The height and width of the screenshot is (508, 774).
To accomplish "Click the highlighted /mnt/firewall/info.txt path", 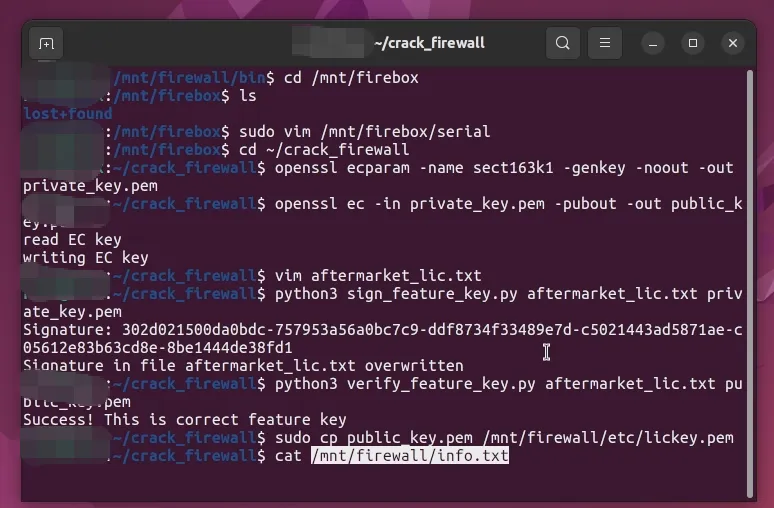I will click(x=410, y=456).
